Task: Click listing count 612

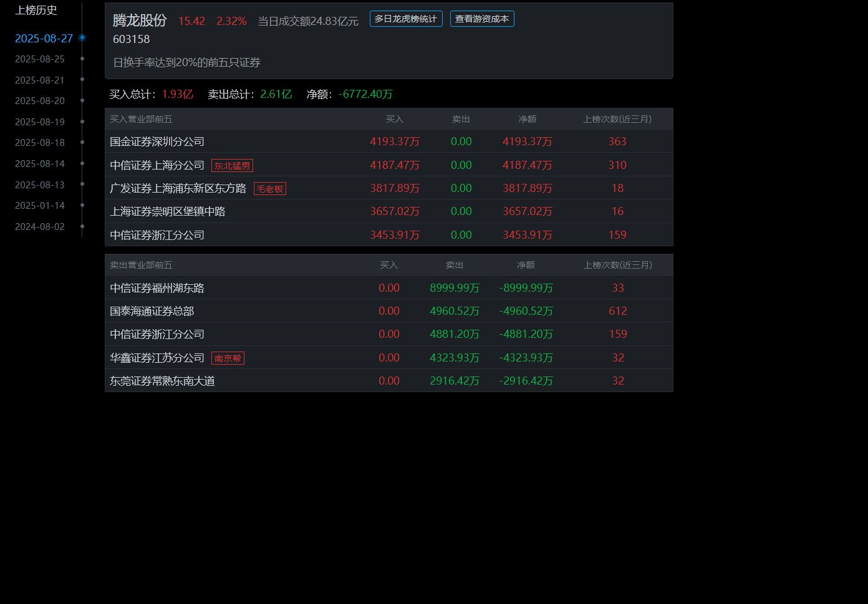Action: pyautogui.click(x=618, y=311)
